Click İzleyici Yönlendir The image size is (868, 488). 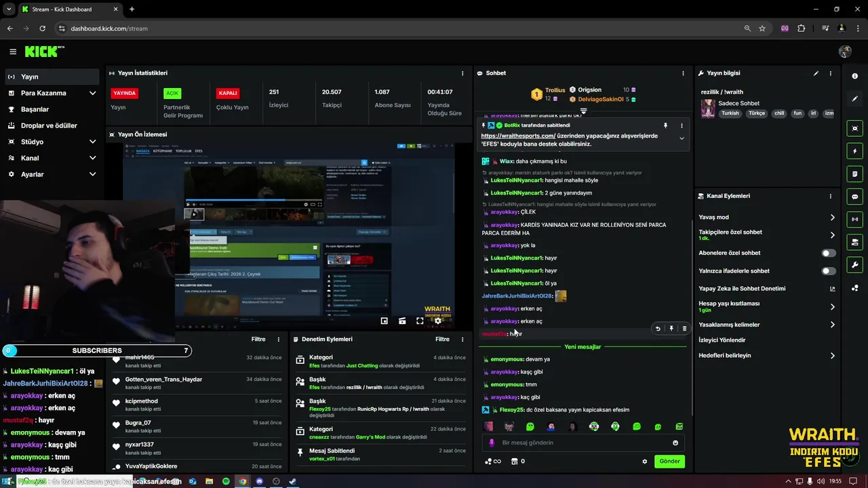click(x=722, y=340)
